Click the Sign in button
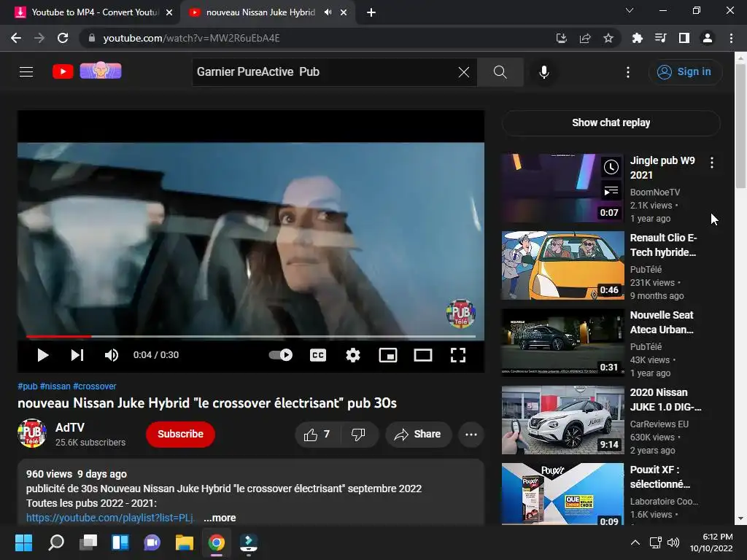The width and height of the screenshot is (747, 560). pyautogui.click(x=685, y=72)
